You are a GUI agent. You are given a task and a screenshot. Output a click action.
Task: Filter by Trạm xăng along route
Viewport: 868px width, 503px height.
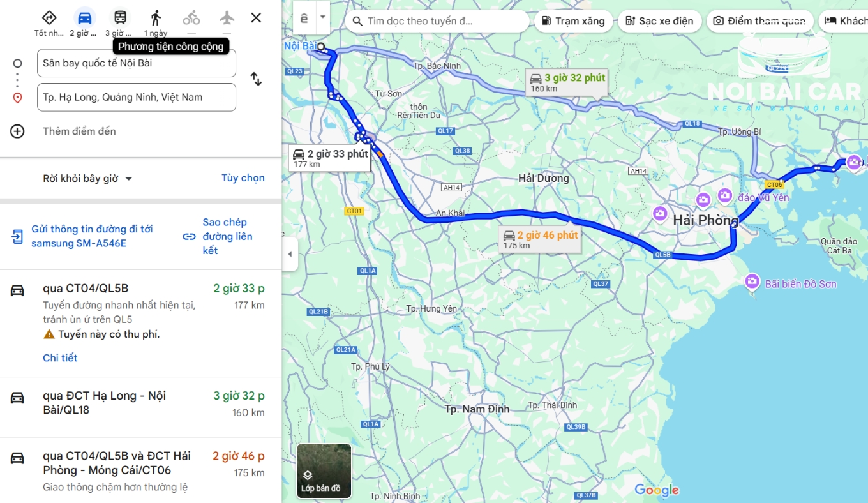[573, 21]
